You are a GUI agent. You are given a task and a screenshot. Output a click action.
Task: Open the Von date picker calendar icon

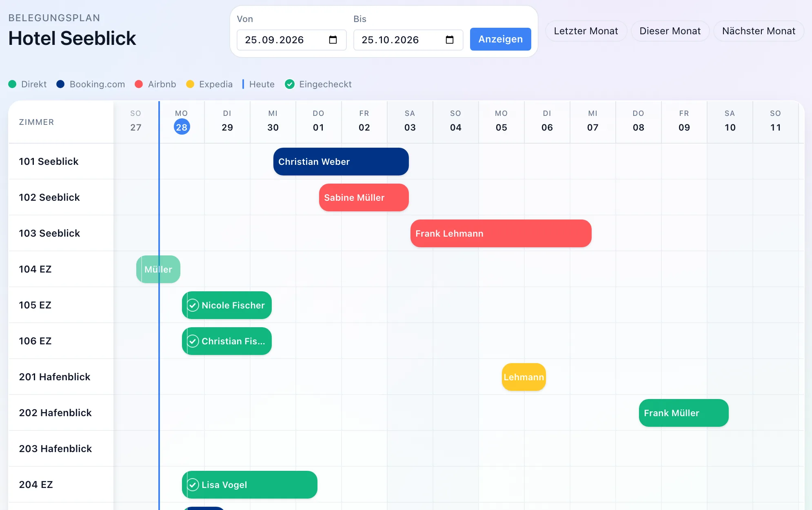(x=333, y=40)
